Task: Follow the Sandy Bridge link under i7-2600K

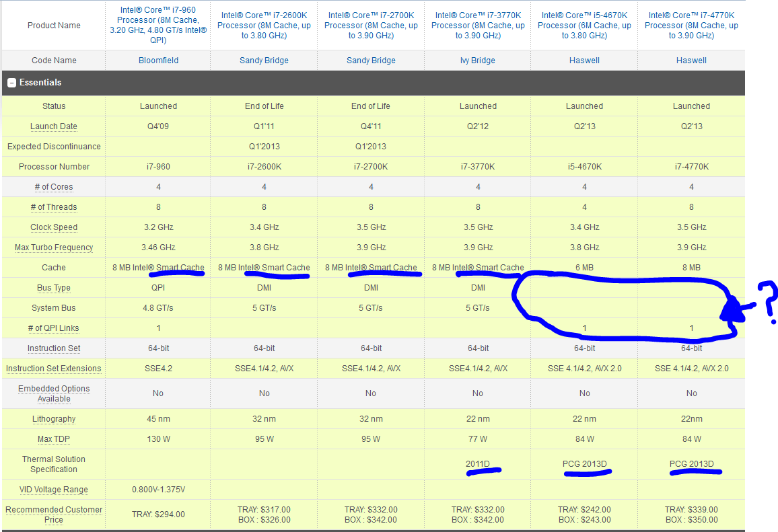Action: point(264,61)
